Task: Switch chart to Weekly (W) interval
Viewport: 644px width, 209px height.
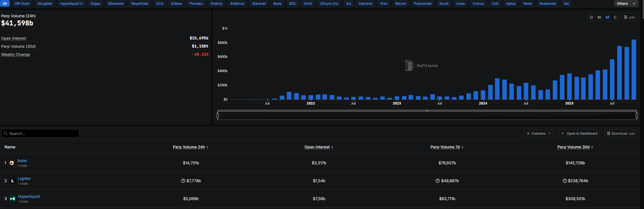Action: coord(599,17)
